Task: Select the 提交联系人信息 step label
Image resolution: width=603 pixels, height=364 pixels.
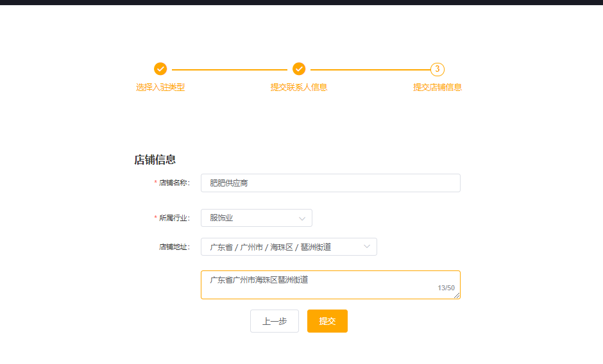Action: [299, 87]
